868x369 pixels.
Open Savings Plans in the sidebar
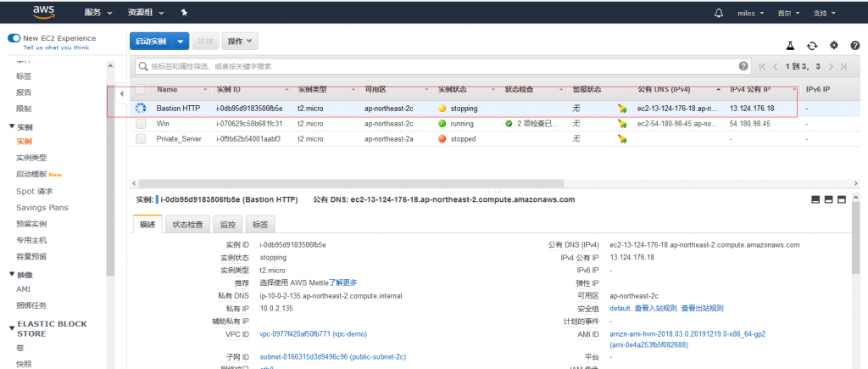[42, 208]
